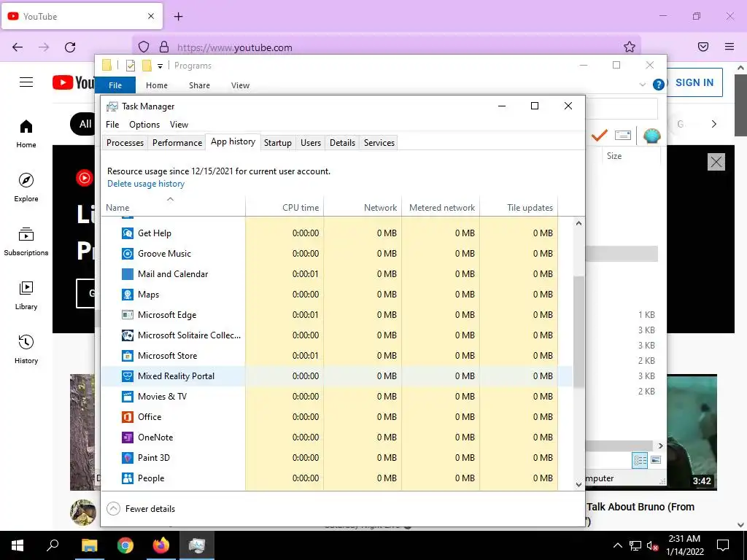This screenshot has height=560, width=747.
Task: Open File Explorer from taskbar
Action: pyautogui.click(x=89, y=545)
